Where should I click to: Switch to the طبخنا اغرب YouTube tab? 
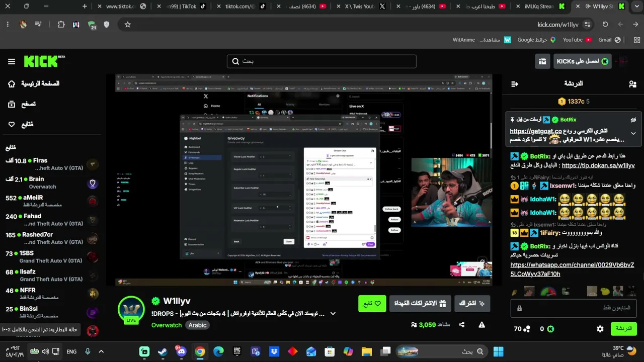[480, 7]
